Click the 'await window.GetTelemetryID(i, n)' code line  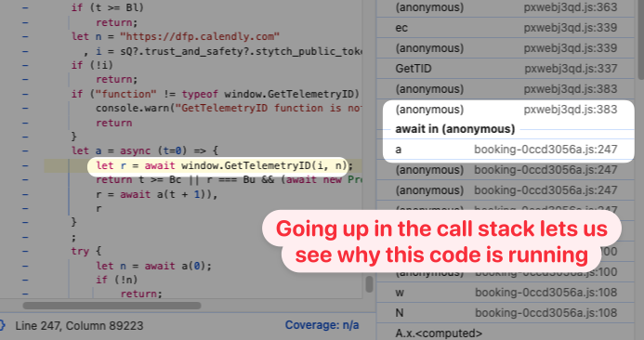224,166
